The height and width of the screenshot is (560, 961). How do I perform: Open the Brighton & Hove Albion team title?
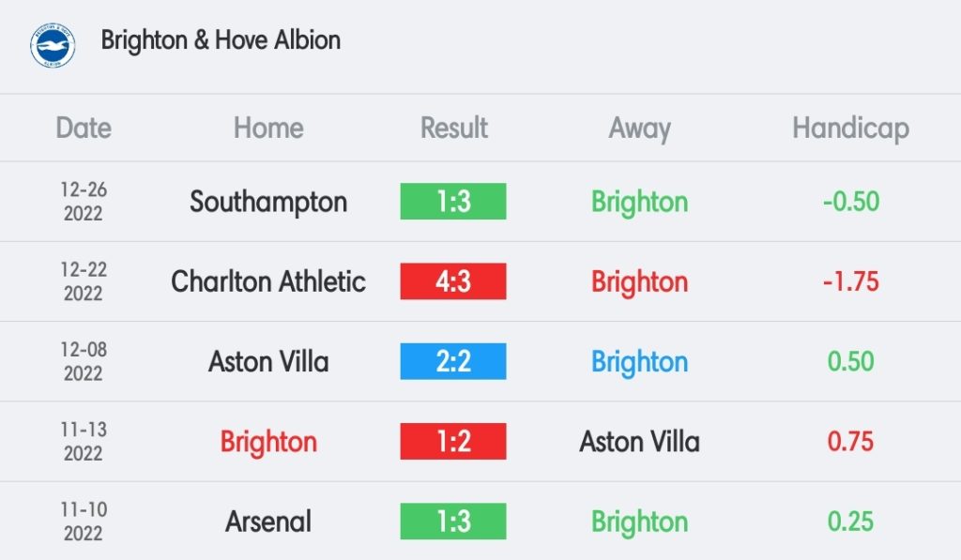pos(221,40)
